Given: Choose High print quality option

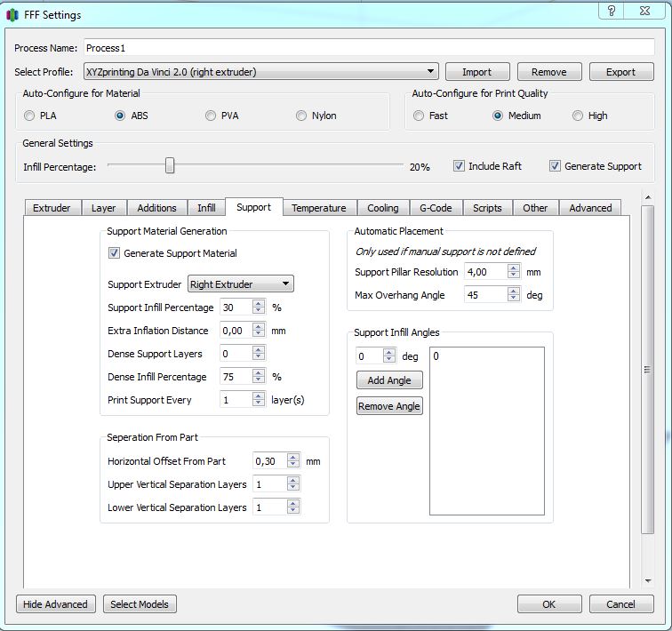Looking at the screenshot, I should 578,116.
